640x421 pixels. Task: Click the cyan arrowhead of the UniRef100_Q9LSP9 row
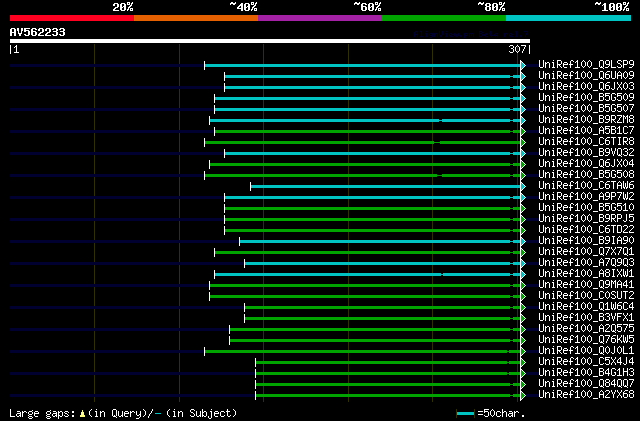point(523,65)
